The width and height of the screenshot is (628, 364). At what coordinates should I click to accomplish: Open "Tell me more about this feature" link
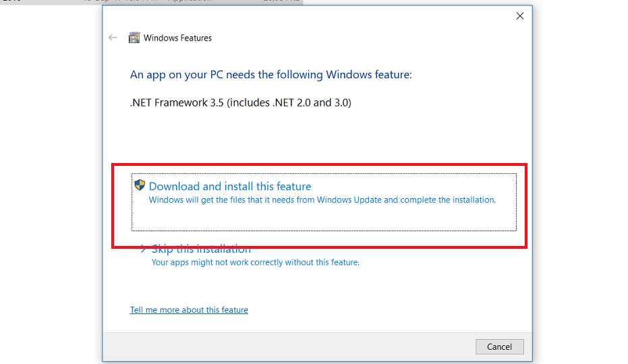(x=189, y=310)
